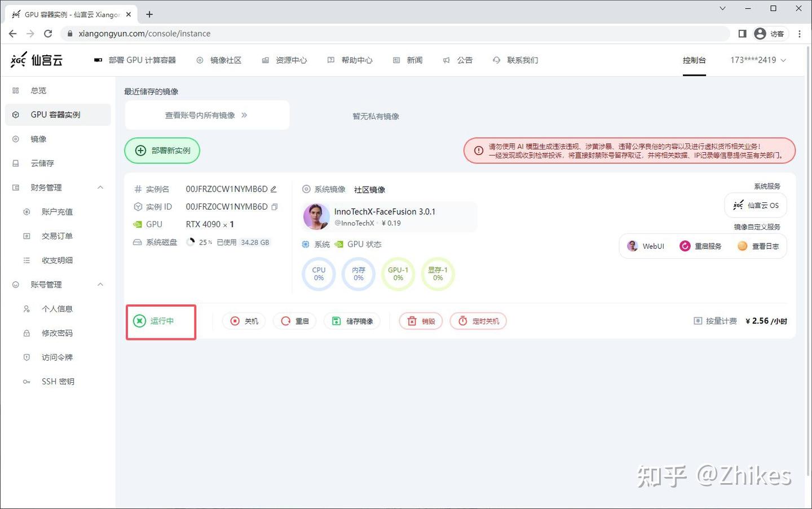Click the system disk 25% usage indicator
Image resolution: width=812 pixels, height=509 pixels.
(199, 242)
